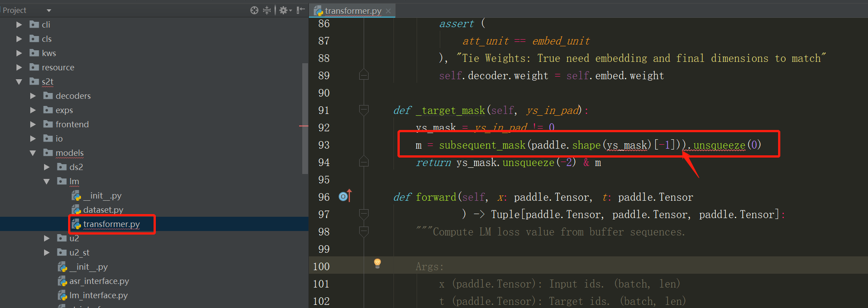Select the decoders folder icon
Viewport: 868px width, 308px height.
[x=48, y=95]
